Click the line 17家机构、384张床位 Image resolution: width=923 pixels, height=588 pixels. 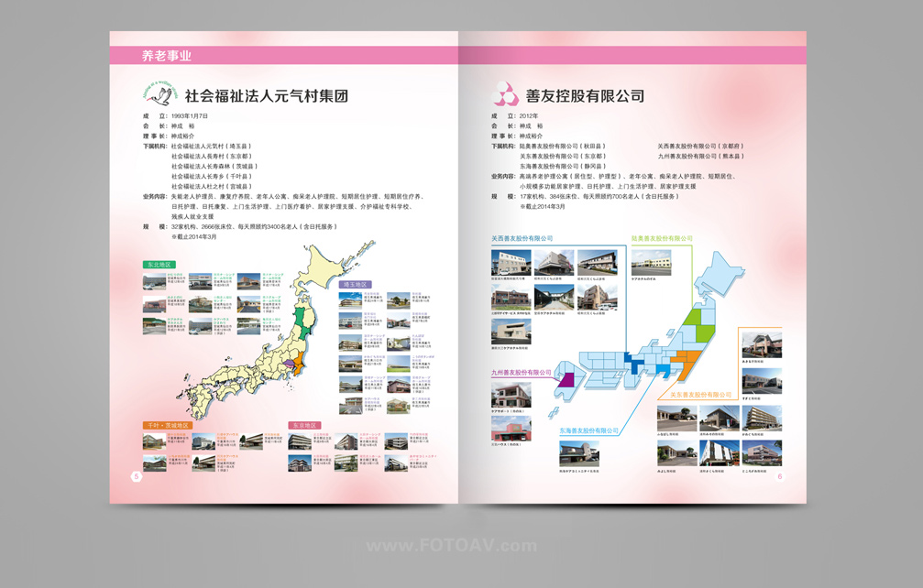(x=599, y=196)
